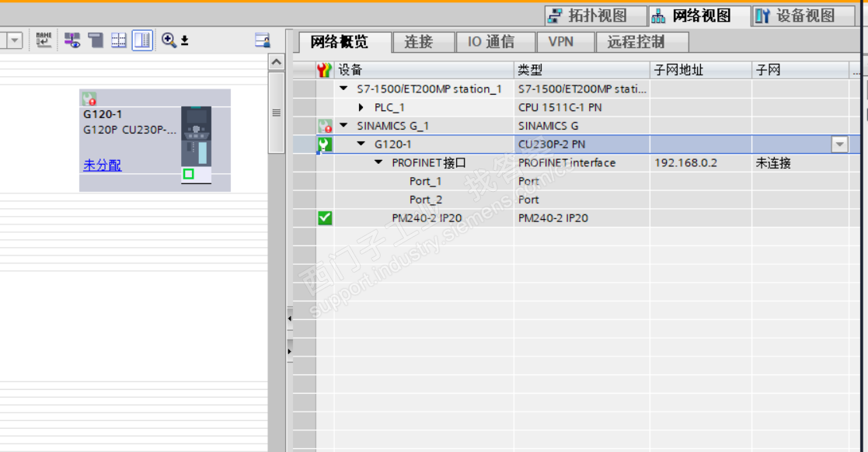Collapse the PROFINET接口 row
The height and width of the screenshot is (452, 868).
click(x=378, y=162)
